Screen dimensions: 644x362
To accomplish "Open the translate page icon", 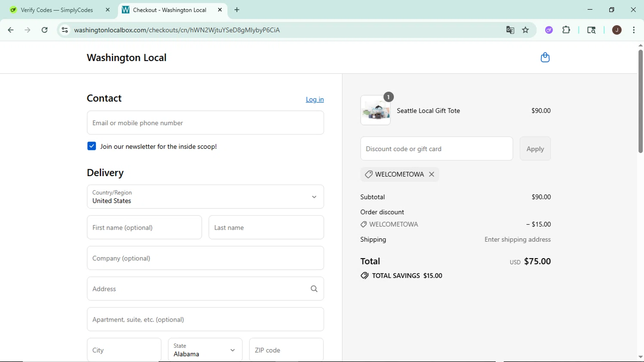I will (x=510, y=30).
